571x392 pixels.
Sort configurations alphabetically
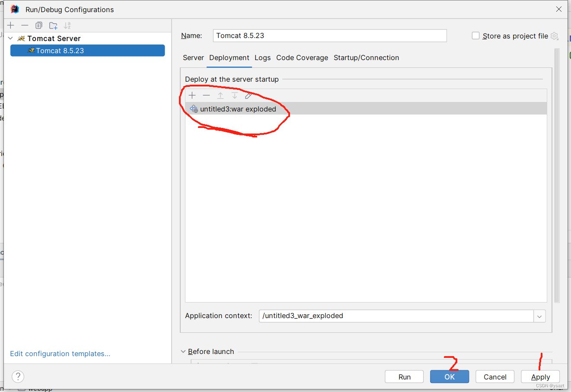coord(67,25)
